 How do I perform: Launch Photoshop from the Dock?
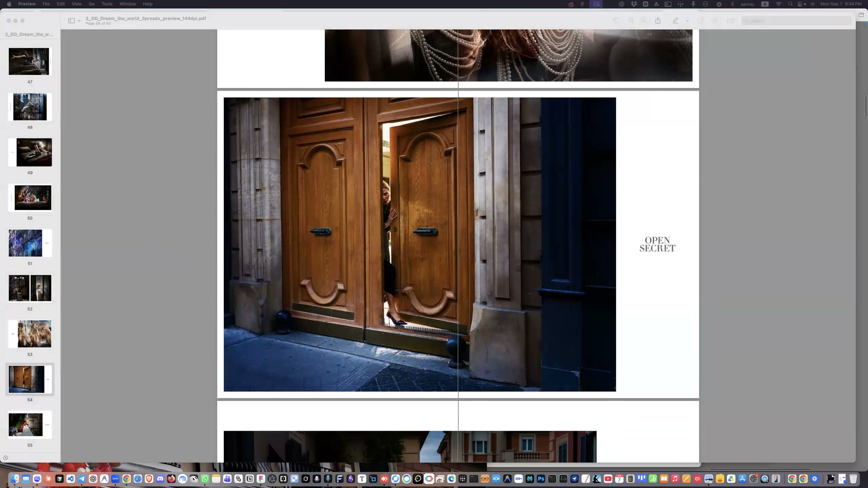pos(541,479)
